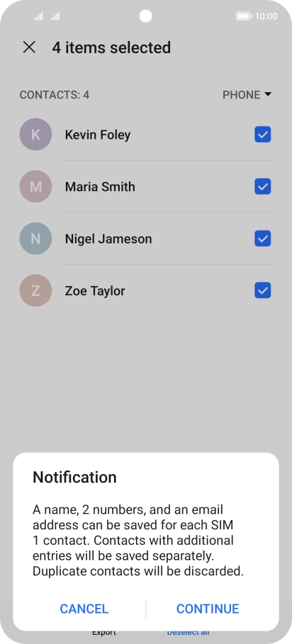Image resolution: width=292 pixels, height=644 pixels.
Task: Open the PHONE source dropdown
Action: tap(247, 95)
